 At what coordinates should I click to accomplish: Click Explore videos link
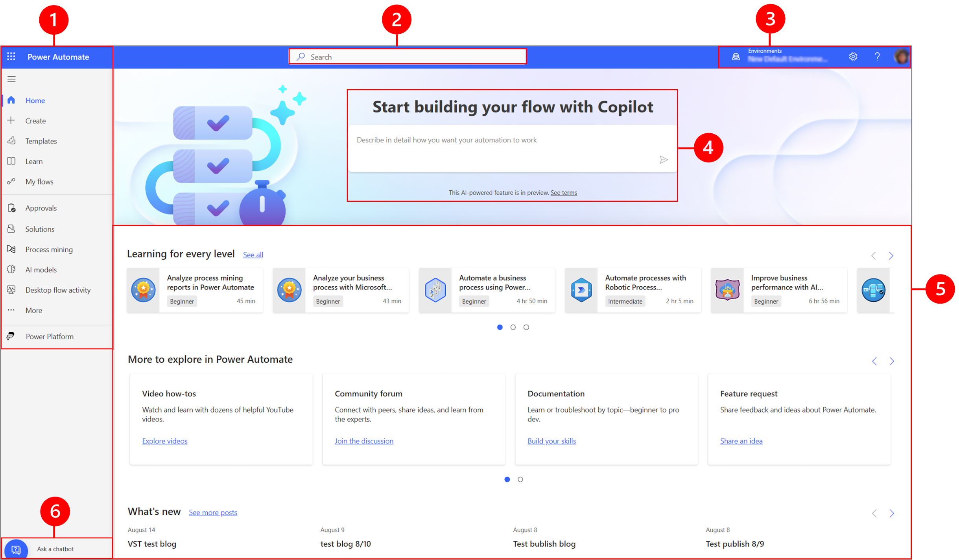pos(164,441)
